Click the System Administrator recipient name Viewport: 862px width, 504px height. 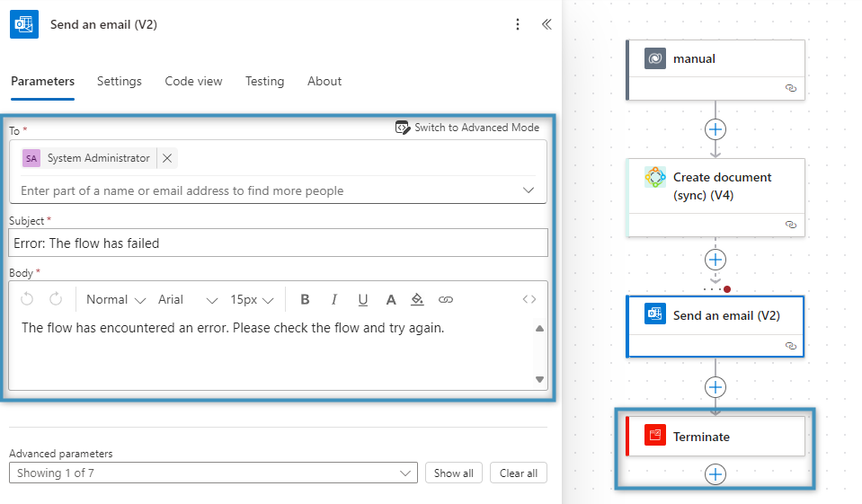[98, 158]
